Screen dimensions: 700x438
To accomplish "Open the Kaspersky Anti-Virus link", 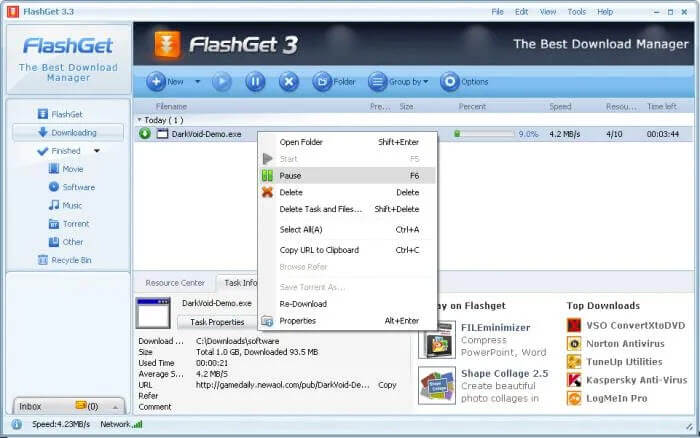I will point(637,380).
